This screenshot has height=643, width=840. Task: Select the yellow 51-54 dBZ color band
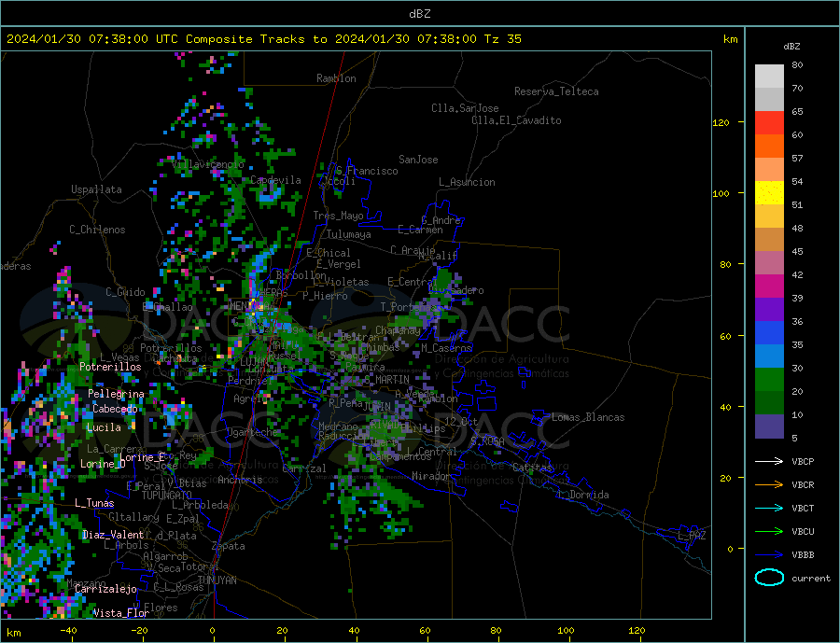pos(769,193)
